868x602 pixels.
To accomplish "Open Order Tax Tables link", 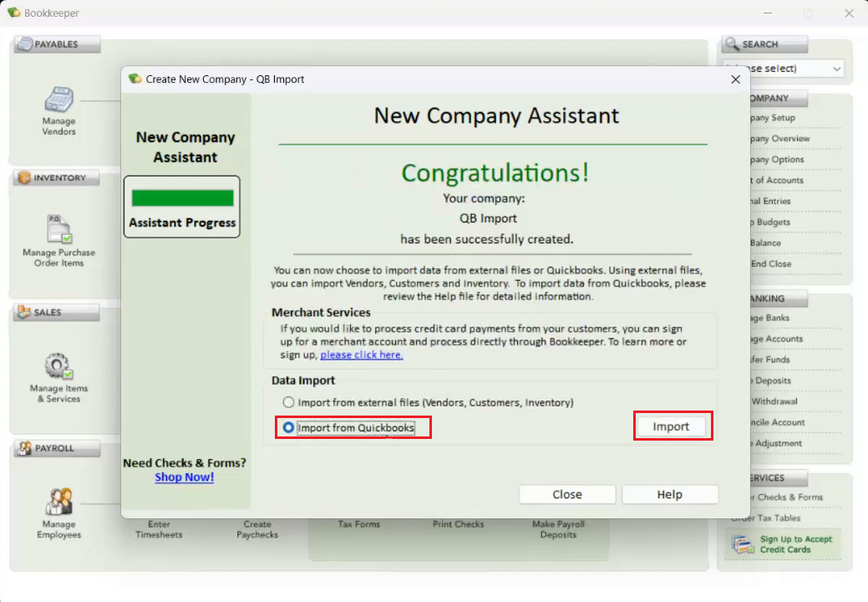I will point(765,518).
